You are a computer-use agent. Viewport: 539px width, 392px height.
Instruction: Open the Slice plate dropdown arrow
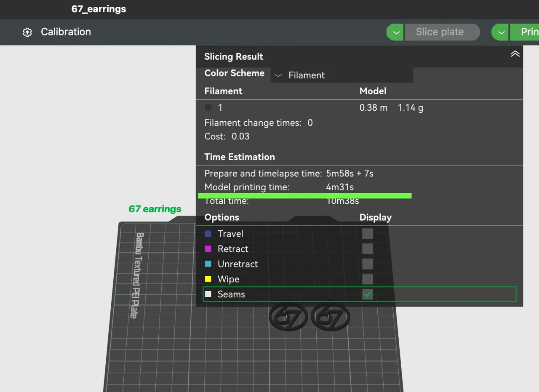pos(396,32)
